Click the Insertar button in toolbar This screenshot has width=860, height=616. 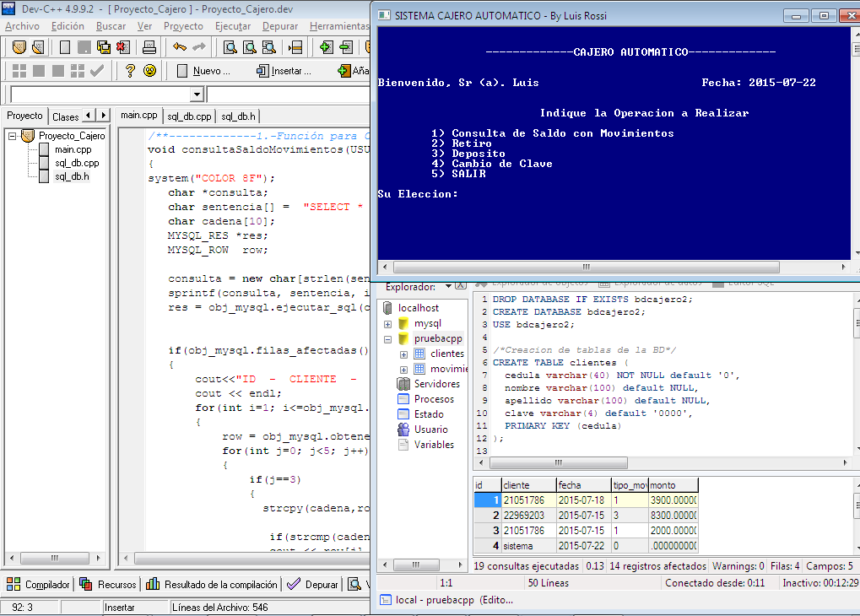[284, 71]
